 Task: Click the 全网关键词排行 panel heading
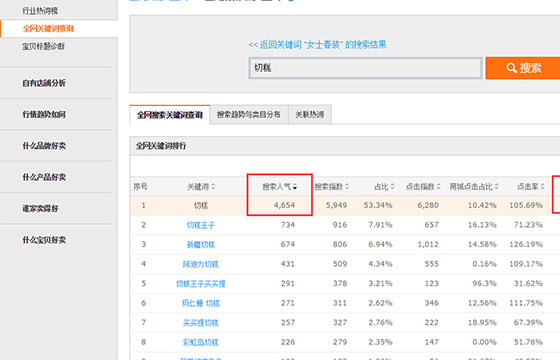point(161,146)
